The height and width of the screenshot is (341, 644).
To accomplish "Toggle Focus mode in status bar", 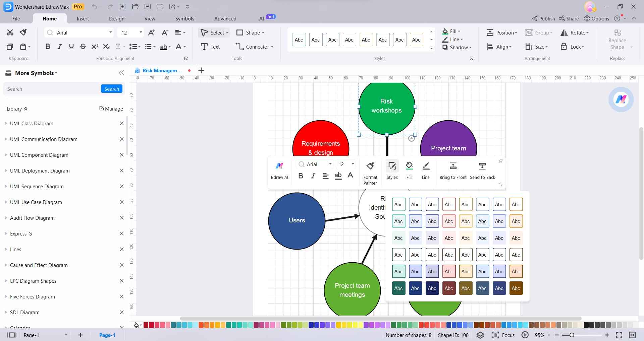I will pyautogui.click(x=503, y=335).
